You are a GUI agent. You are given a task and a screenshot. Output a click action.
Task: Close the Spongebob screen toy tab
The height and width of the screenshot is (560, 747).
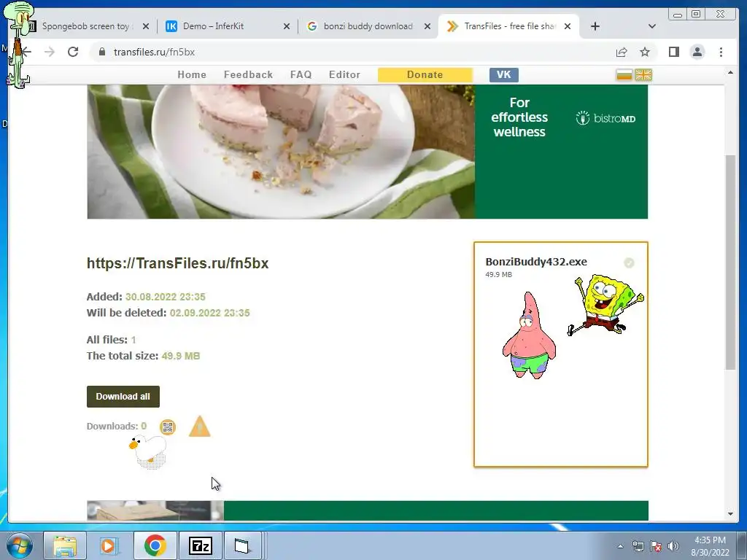146,26
